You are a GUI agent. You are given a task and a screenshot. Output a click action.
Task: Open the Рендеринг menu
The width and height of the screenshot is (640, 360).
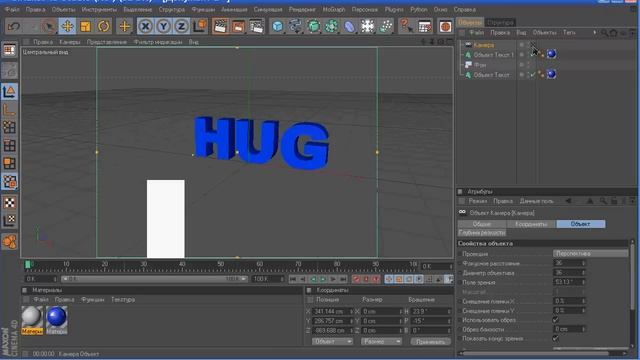click(302, 9)
